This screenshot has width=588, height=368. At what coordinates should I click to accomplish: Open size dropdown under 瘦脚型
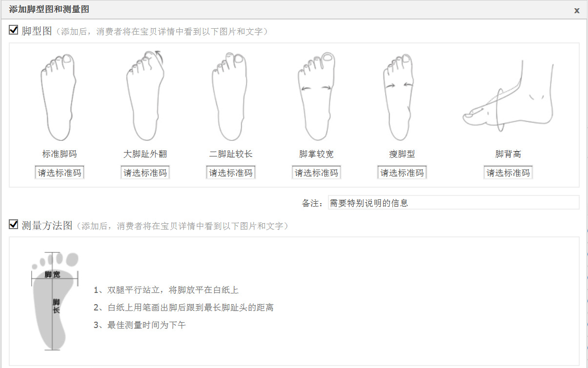[402, 173]
